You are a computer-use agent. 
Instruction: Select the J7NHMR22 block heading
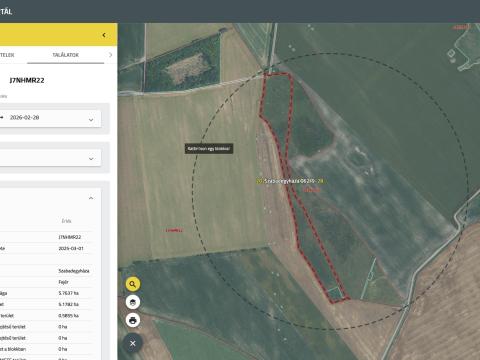pos(27,80)
